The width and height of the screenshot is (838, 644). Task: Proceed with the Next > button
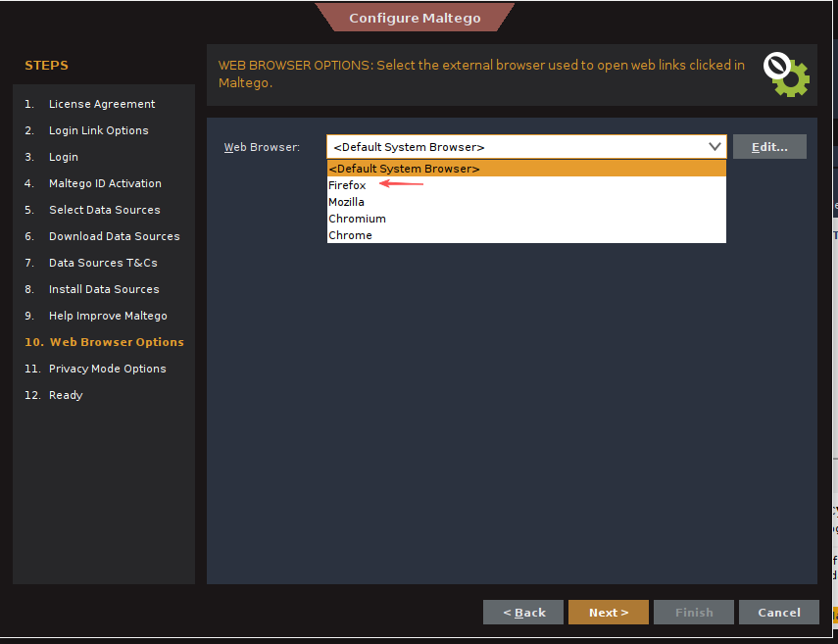(609, 612)
